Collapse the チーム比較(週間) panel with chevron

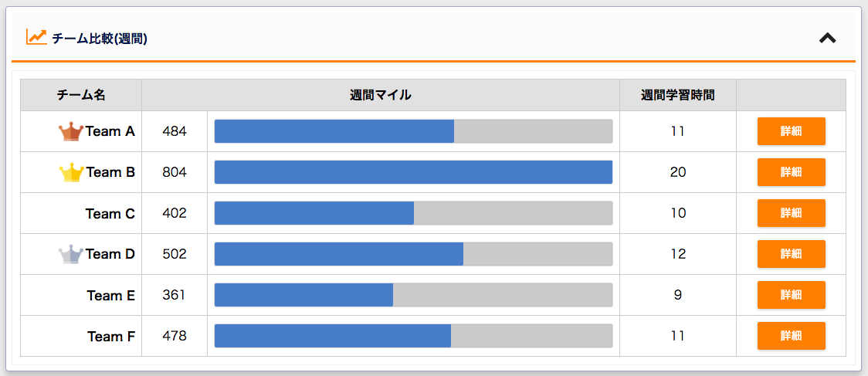coord(828,38)
